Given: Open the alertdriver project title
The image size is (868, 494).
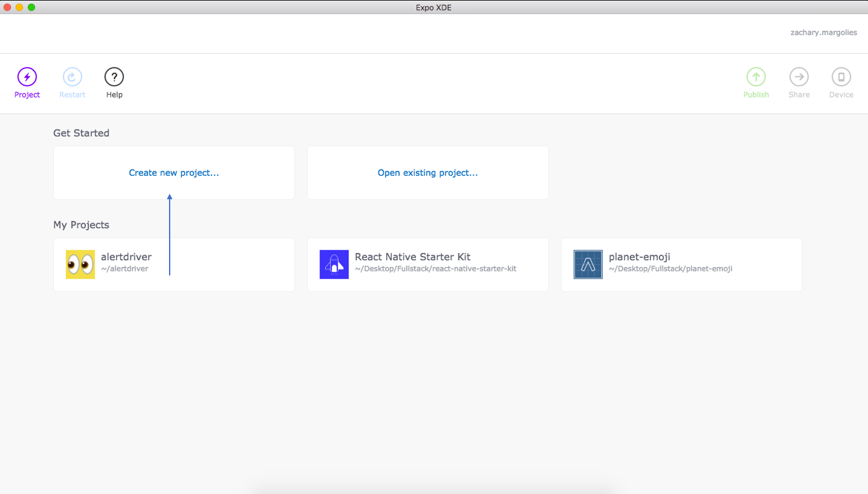Looking at the screenshot, I should [126, 257].
